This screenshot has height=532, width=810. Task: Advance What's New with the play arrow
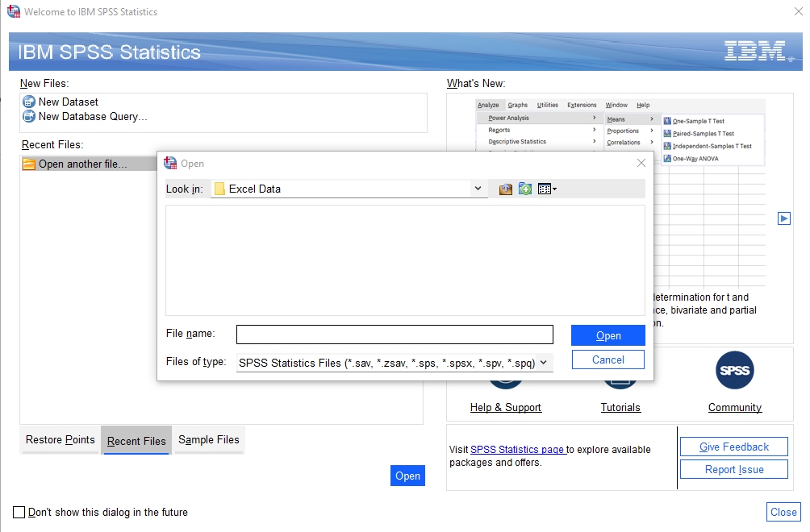(783, 218)
